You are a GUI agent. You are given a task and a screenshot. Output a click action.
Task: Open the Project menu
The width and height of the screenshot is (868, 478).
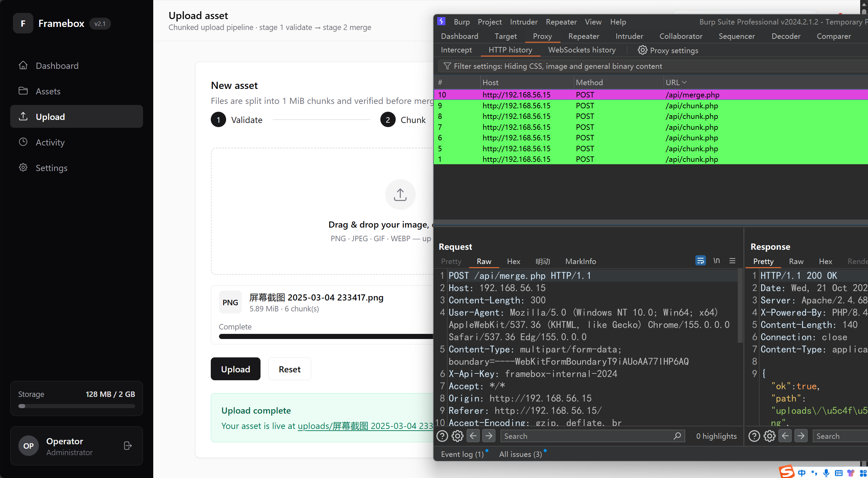(x=490, y=22)
